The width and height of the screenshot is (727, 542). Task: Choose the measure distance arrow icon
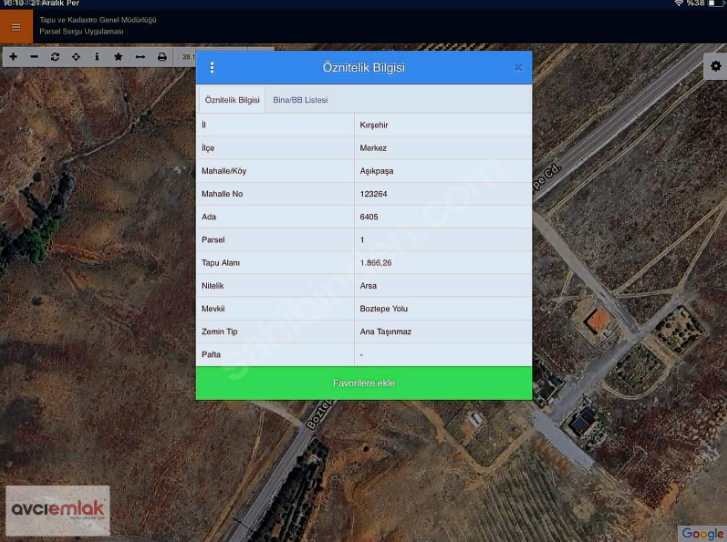pyautogui.click(x=140, y=57)
